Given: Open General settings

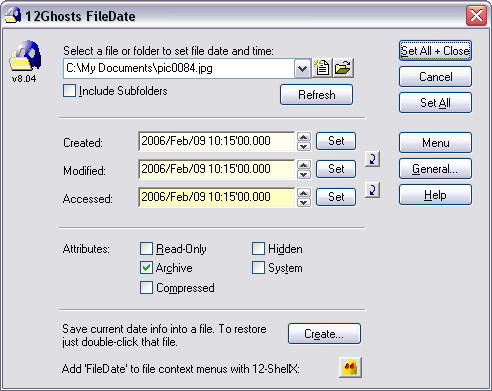Looking at the screenshot, I should [x=435, y=169].
